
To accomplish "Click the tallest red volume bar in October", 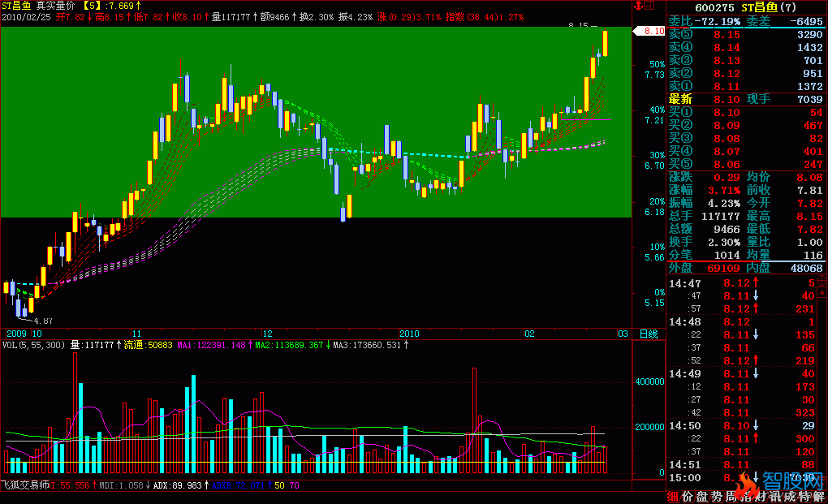I will tap(75, 412).
